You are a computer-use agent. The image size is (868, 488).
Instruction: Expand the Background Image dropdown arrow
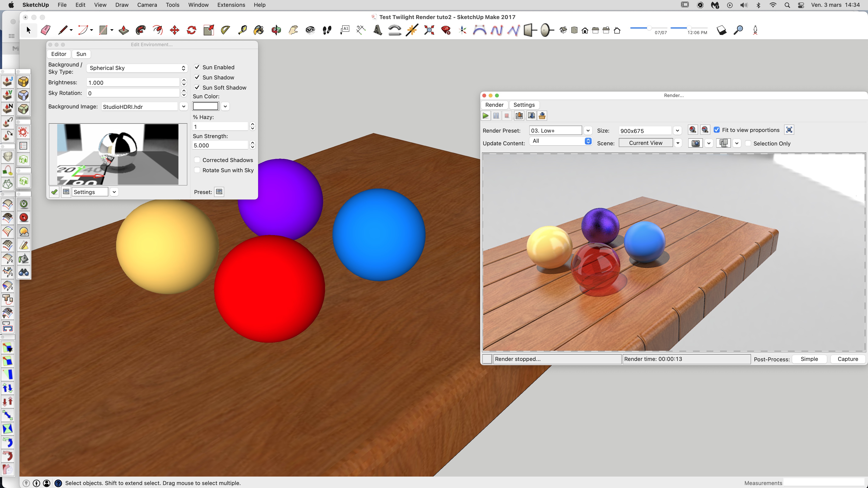[x=183, y=107]
